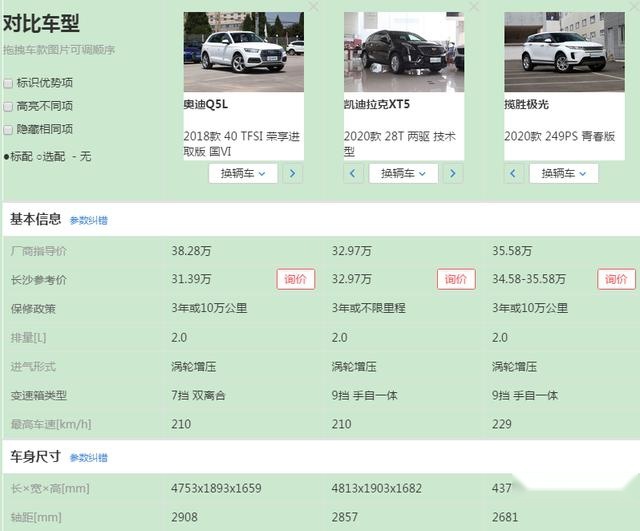Remove the Cadillac XT5 card from comparison
640x531 pixels.
(x=474, y=6)
